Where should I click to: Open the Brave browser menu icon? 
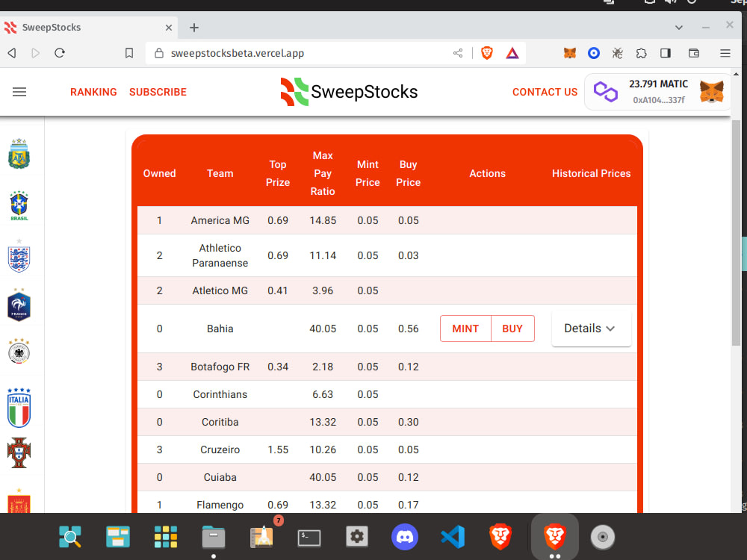pyautogui.click(x=725, y=53)
